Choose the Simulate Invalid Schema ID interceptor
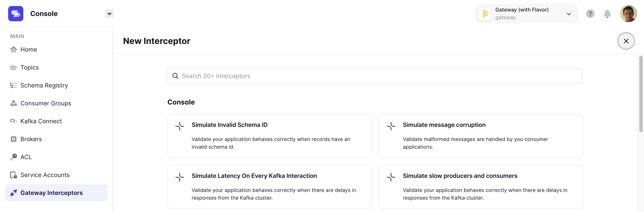The width and height of the screenshot is (644, 212). (x=269, y=136)
